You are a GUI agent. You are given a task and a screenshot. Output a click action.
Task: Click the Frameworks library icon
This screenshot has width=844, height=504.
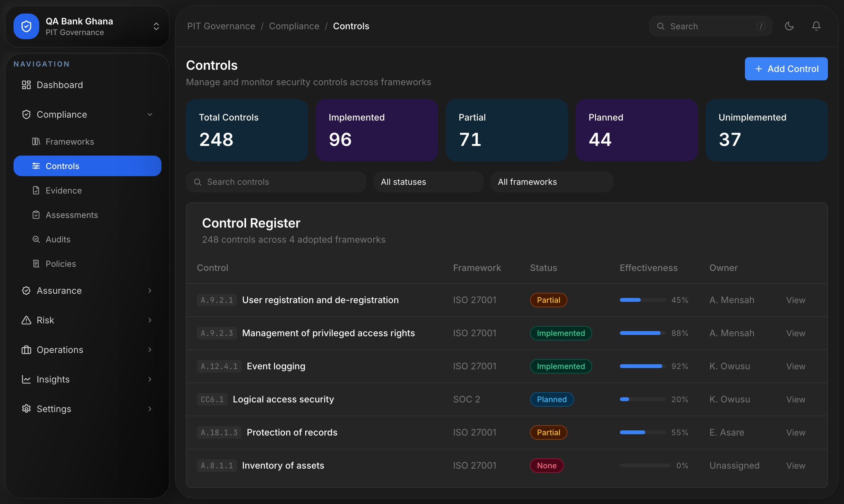pyautogui.click(x=36, y=142)
